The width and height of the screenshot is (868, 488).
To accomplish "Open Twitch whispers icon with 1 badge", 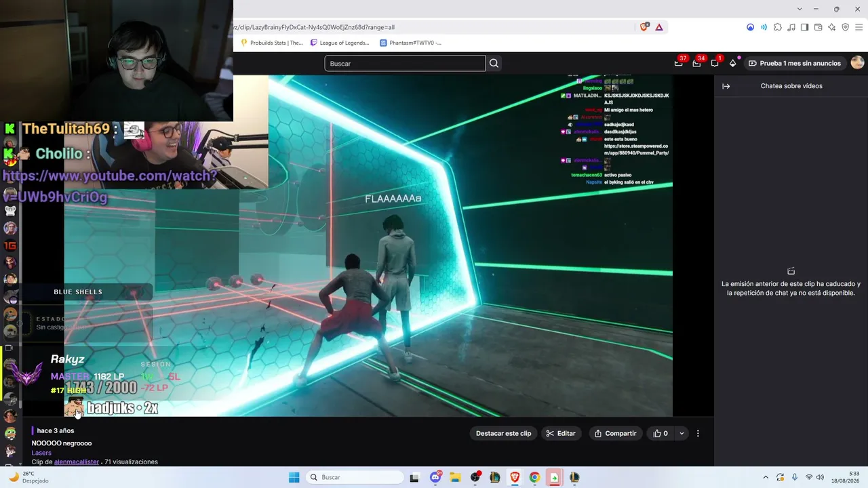I will pos(715,63).
